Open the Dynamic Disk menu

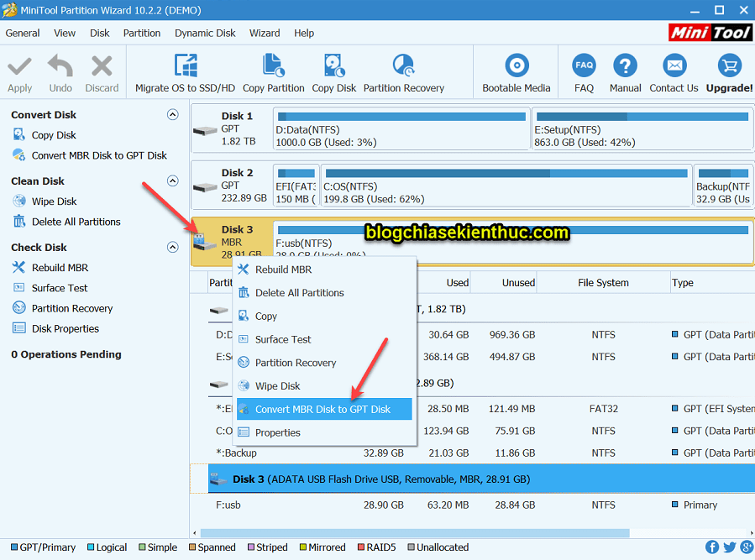click(x=205, y=34)
